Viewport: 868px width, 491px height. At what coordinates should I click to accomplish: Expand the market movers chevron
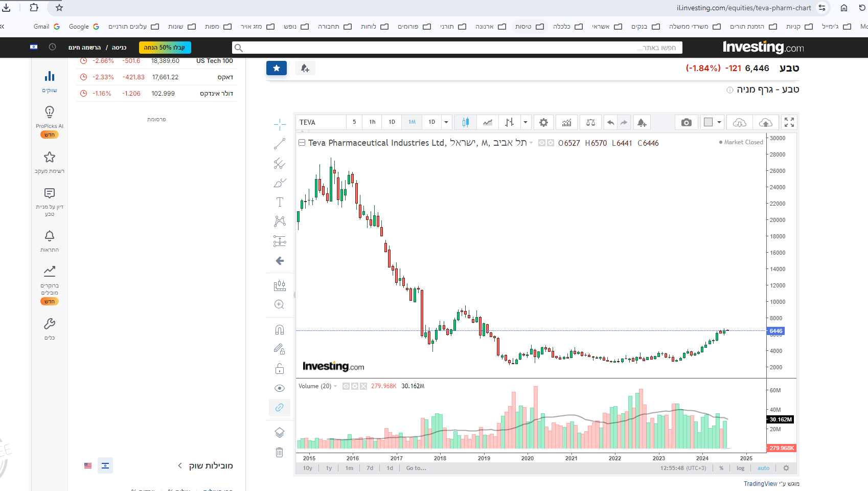180,465
